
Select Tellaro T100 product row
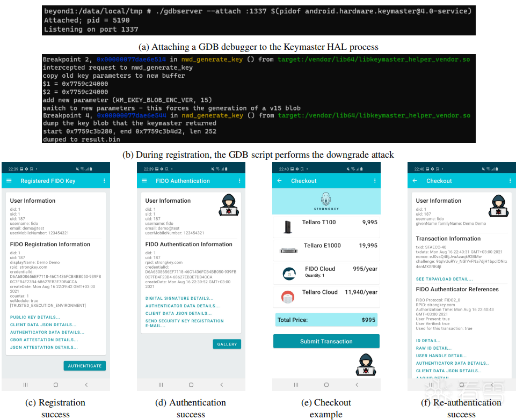(x=326, y=226)
